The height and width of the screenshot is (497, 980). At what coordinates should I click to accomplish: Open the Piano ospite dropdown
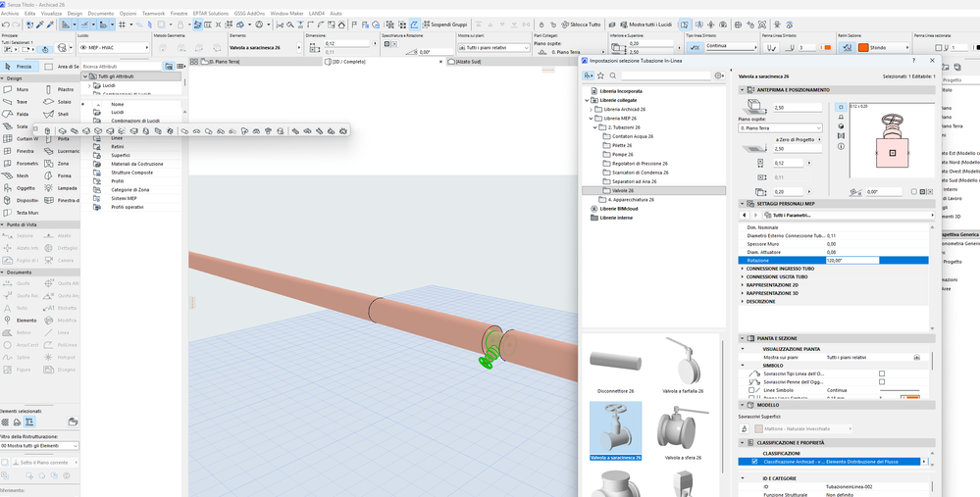(x=779, y=127)
